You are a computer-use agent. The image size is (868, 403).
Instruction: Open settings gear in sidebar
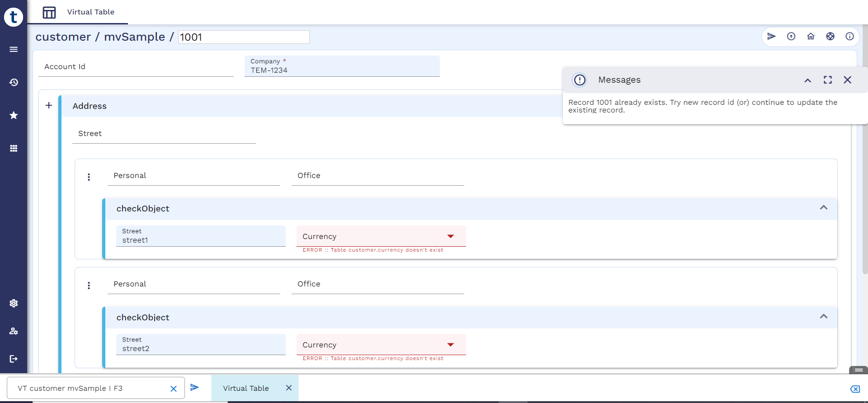click(x=14, y=303)
